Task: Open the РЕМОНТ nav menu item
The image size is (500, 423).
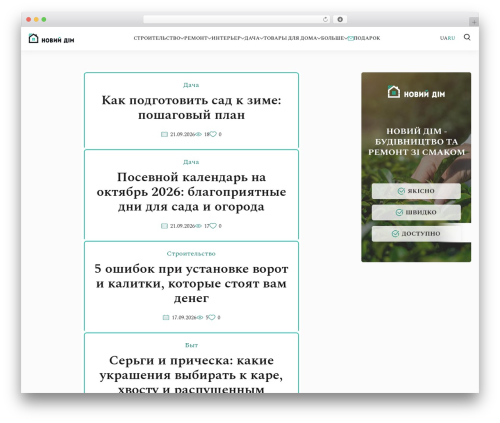Action: pyautogui.click(x=196, y=38)
